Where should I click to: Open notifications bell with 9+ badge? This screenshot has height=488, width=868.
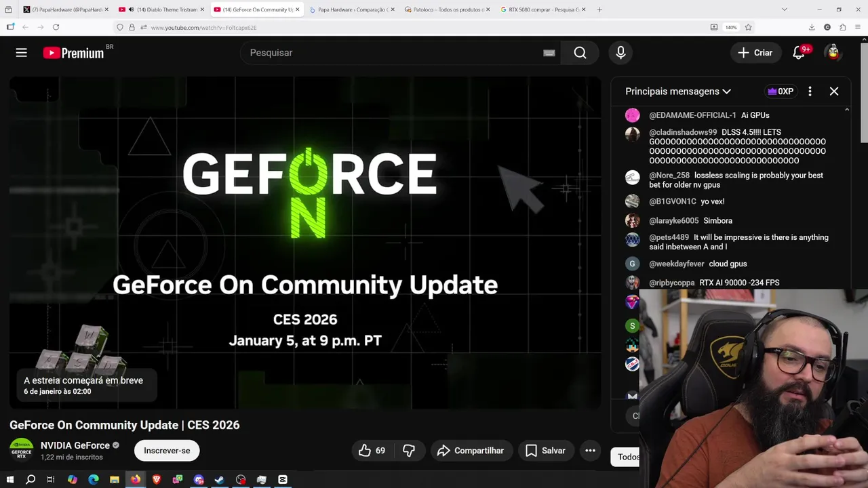tap(800, 52)
